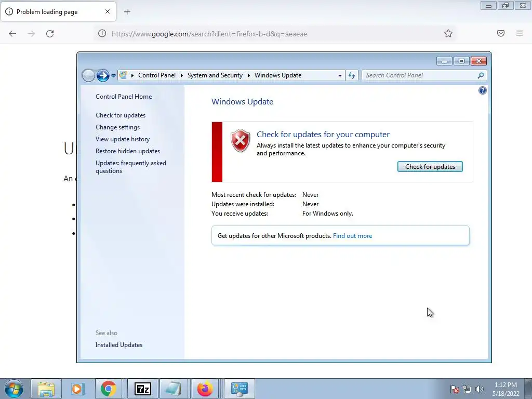Click the Windows Update page heading

[242, 101]
